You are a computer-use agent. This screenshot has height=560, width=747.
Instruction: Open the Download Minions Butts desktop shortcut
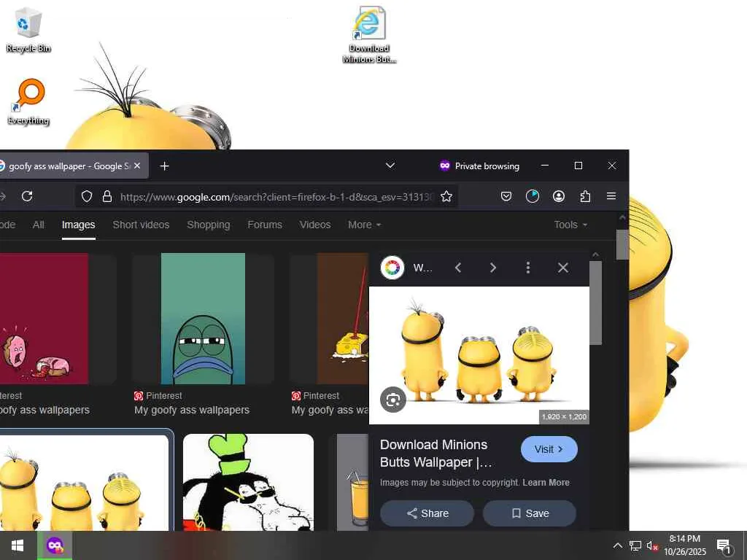pyautogui.click(x=368, y=34)
